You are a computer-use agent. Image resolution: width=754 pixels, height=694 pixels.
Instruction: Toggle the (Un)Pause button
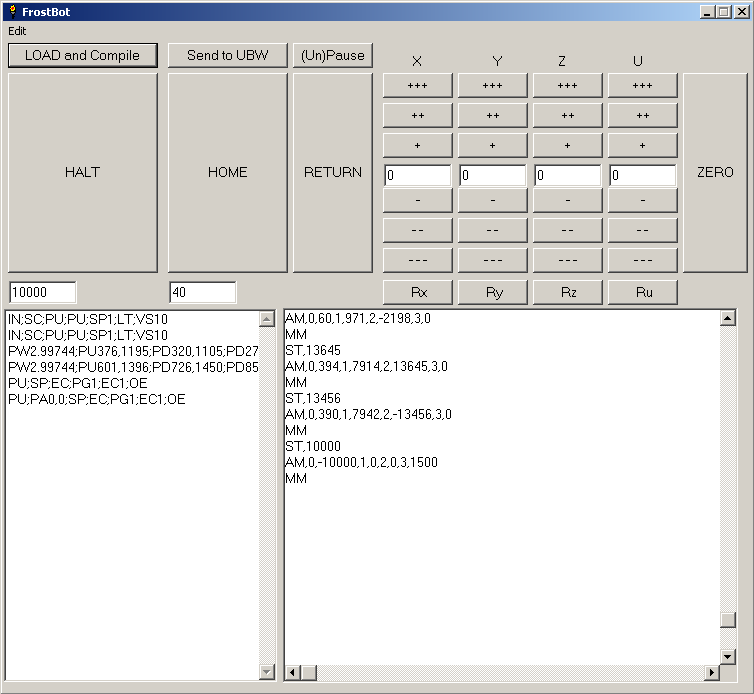tap(333, 55)
